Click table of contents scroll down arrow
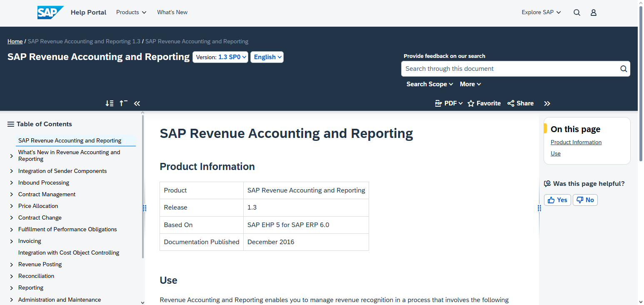Screen dimensions: 644x305 (142, 302)
